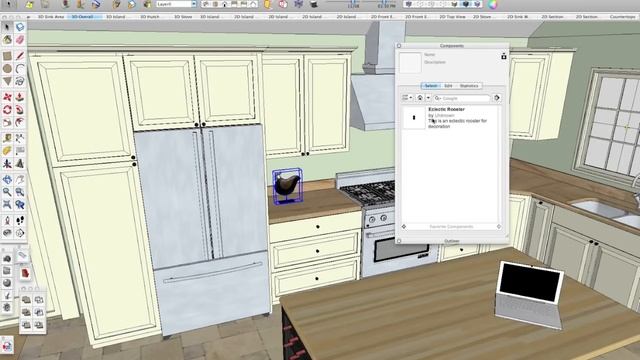The image size is (640, 360).
Task: Select the Position Camera tool
Action: tap(7, 220)
